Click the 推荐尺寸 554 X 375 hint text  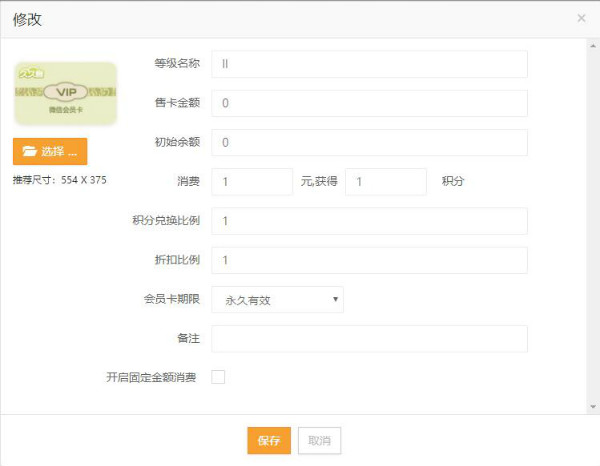(59, 180)
